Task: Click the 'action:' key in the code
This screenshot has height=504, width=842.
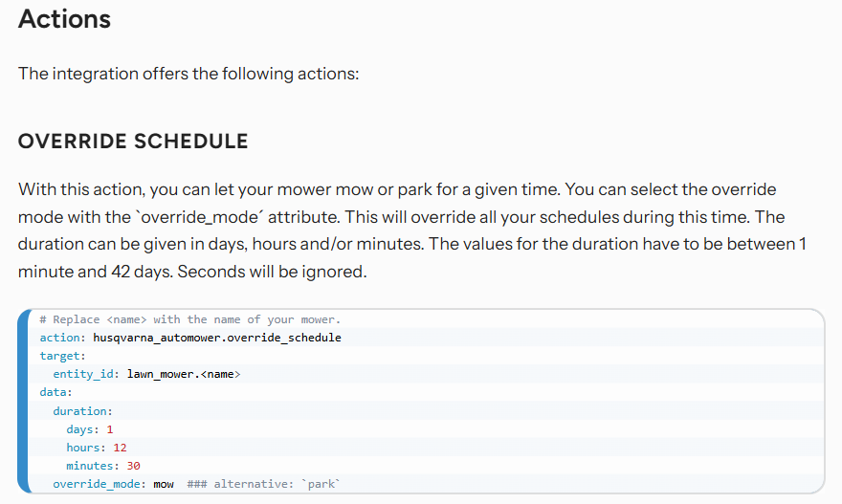Action: (x=63, y=338)
